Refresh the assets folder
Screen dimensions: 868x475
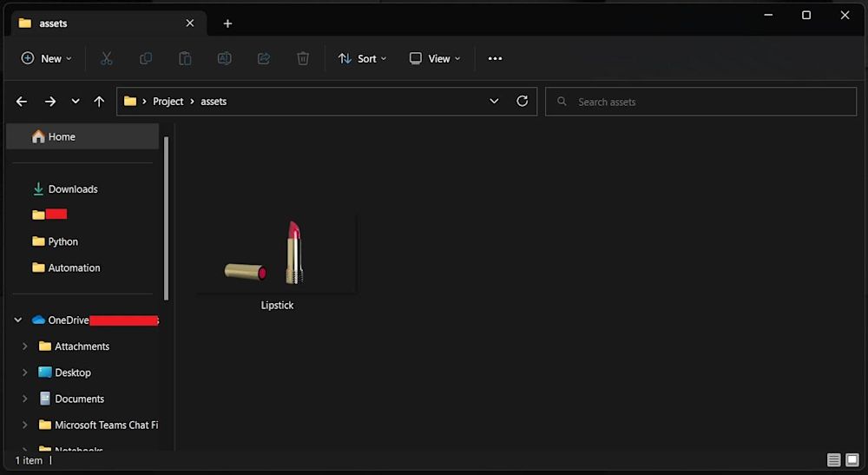(x=522, y=102)
